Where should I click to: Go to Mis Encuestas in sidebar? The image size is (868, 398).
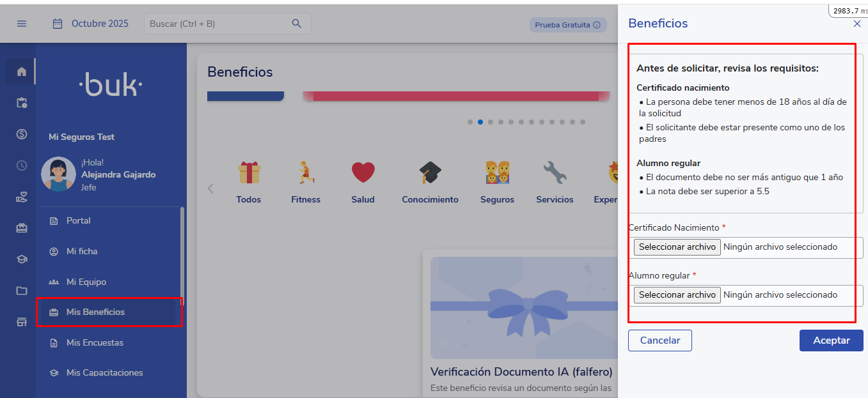click(x=95, y=342)
